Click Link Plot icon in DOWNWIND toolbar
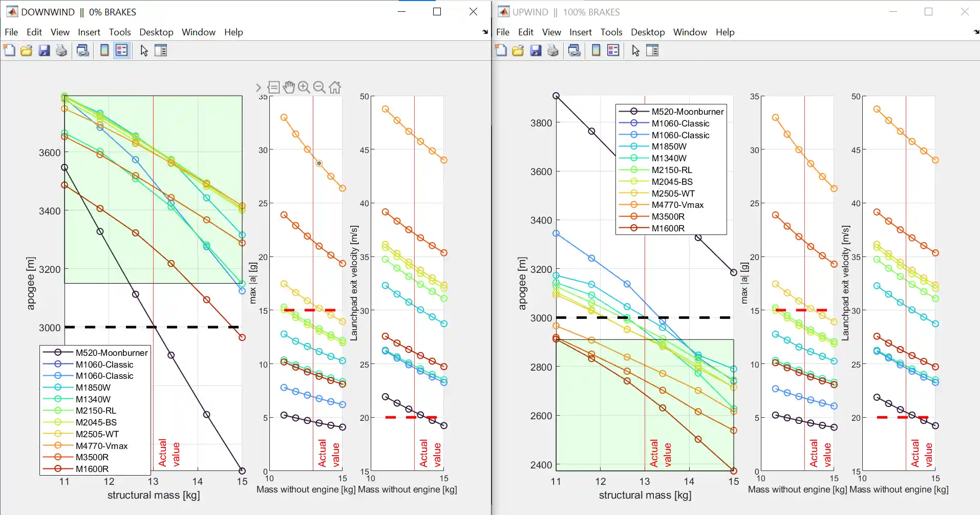980x515 pixels. click(82, 50)
